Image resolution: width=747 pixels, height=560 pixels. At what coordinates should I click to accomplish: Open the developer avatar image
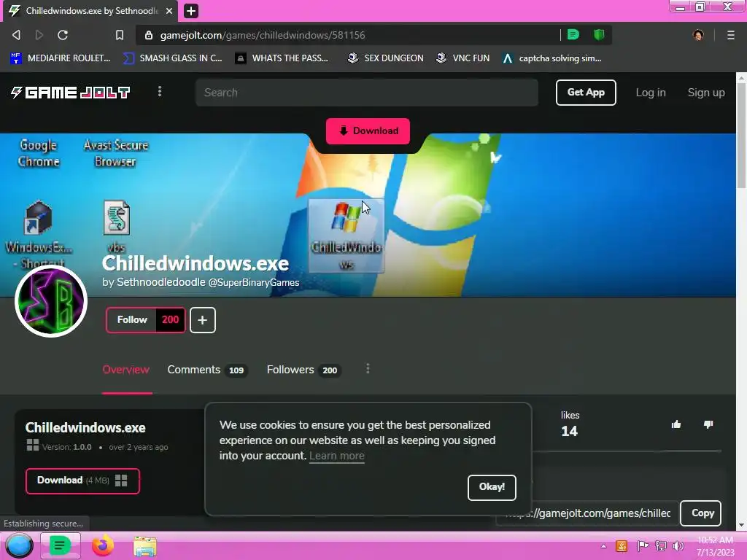(x=51, y=301)
